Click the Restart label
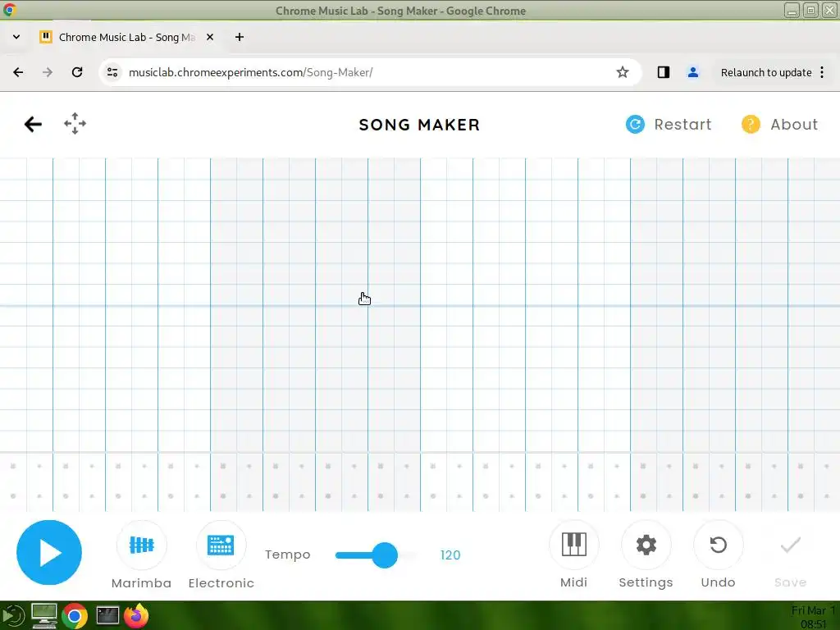Screen dimensions: 840x630 click(x=682, y=125)
